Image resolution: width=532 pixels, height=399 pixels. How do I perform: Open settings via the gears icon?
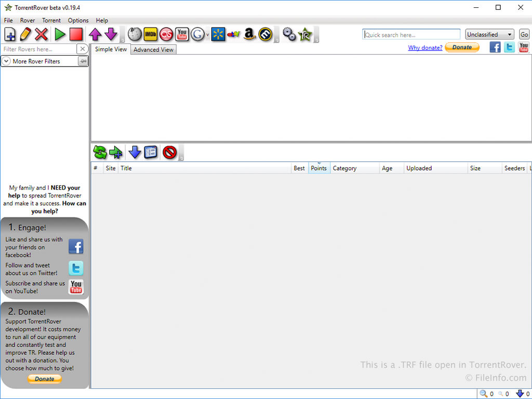click(289, 34)
